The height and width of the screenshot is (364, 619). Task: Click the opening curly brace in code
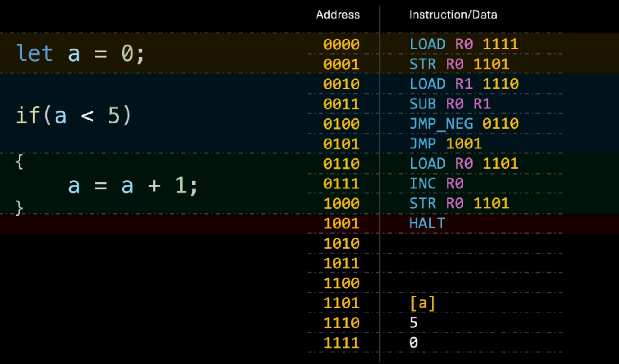(19, 162)
